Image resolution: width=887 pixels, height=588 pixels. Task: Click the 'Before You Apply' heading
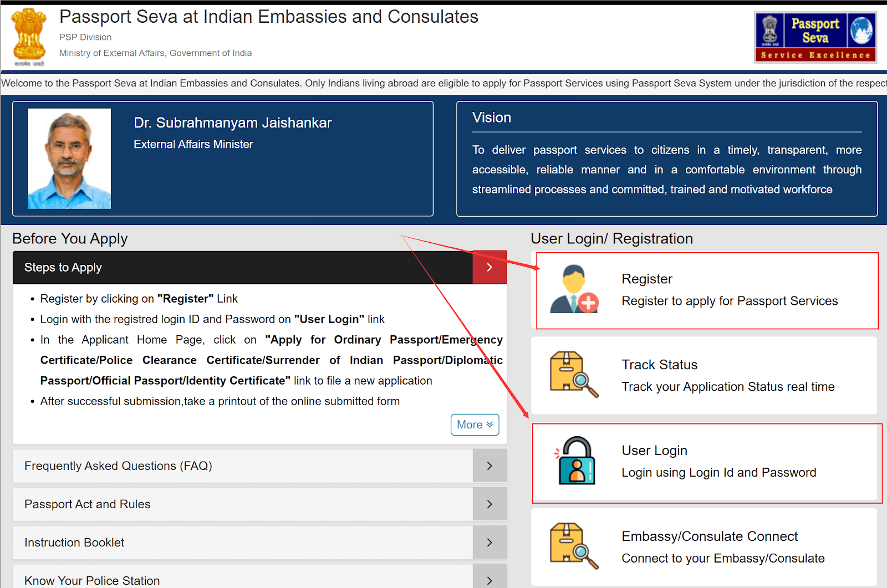(70, 238)
